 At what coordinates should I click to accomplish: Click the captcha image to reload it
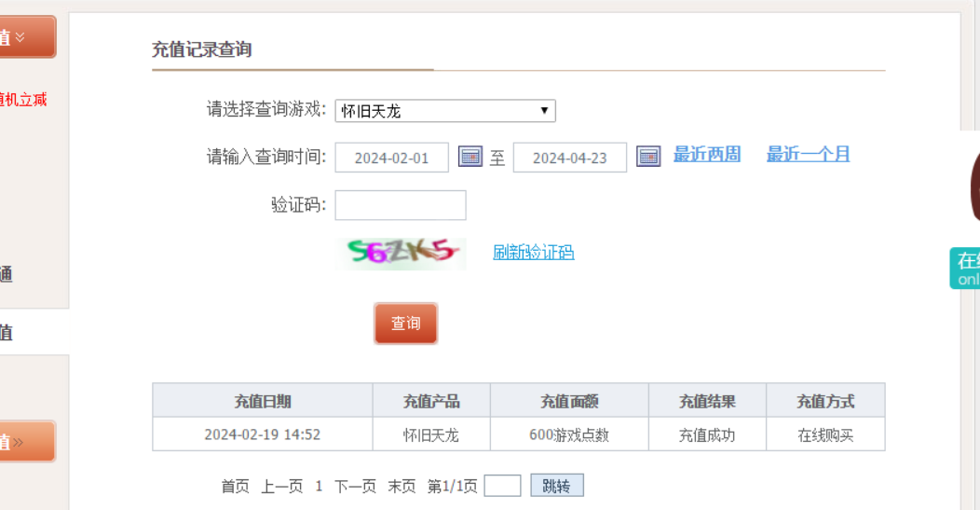401,253
